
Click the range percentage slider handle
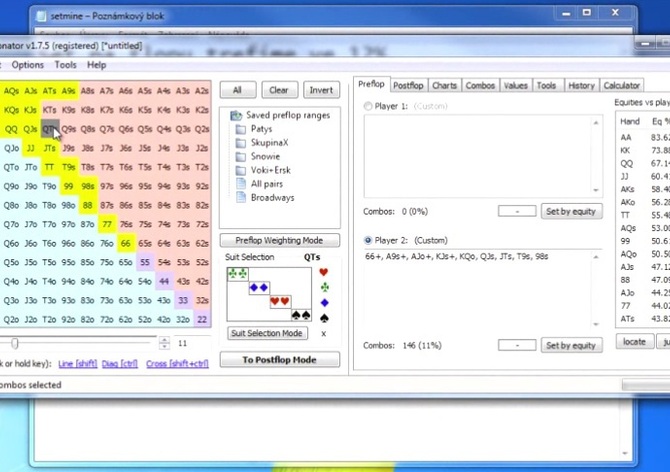(15, 343)
